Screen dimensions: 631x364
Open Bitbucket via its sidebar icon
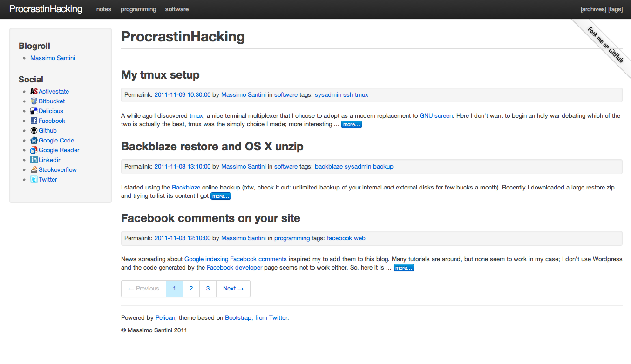click(x=34, y=101)
